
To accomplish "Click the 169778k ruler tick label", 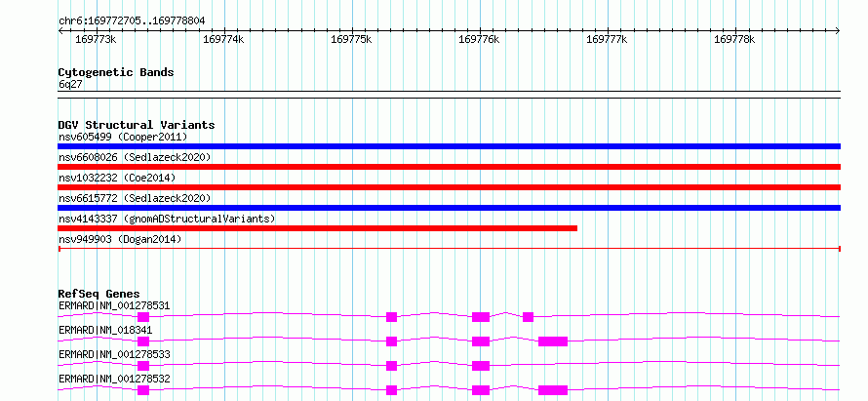I will pyautogui.click(x=734, y=39).
